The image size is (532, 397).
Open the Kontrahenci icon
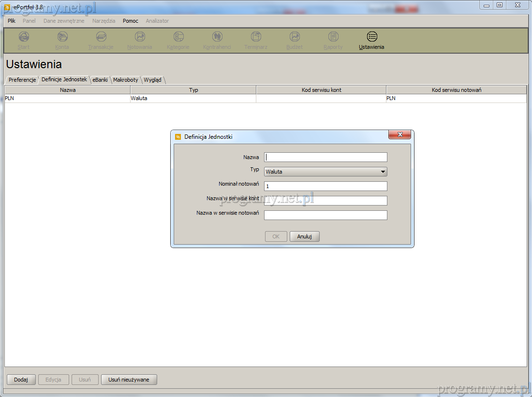point(217,37)
